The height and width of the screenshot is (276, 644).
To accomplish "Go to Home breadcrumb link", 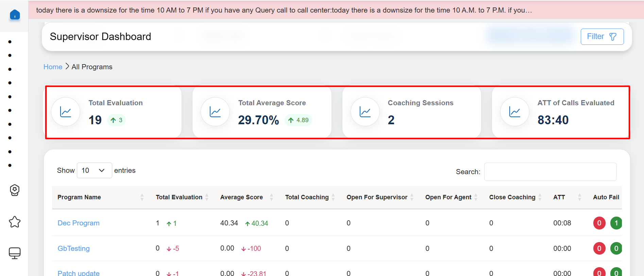I will coord(53,67).
